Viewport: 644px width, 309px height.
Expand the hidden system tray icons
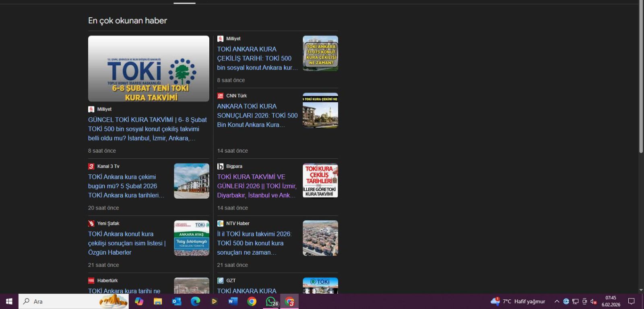coord(557,301)
